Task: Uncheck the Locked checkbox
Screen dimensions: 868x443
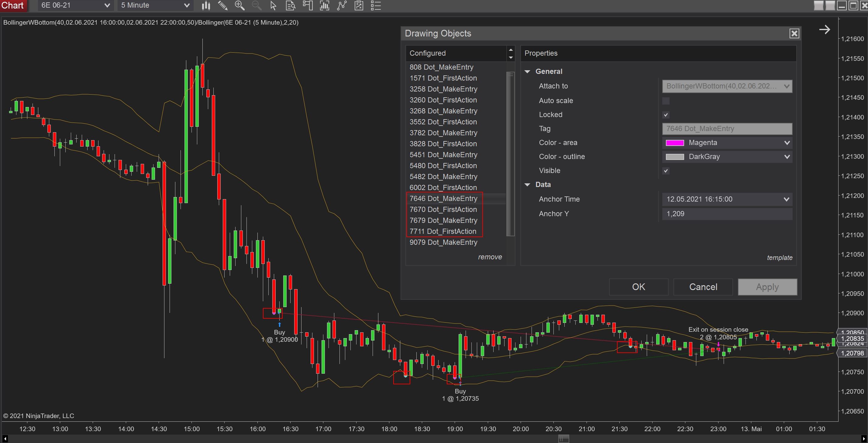Action: (666, 115)
